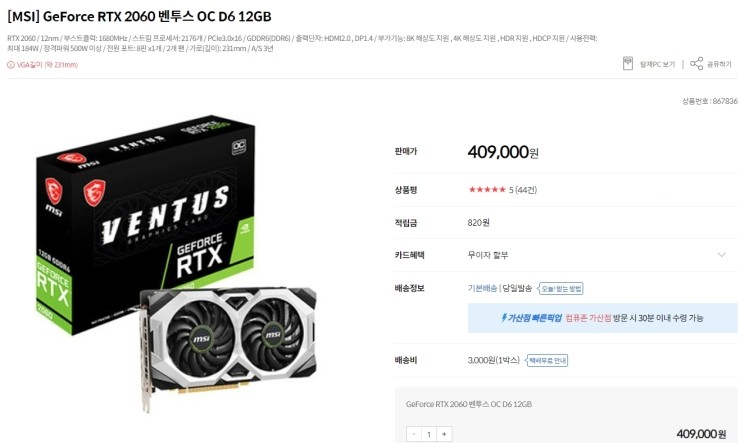
Task: Click the 탑재PC 보기 text link
Action: pyautogui.click(x=657, y=64)
